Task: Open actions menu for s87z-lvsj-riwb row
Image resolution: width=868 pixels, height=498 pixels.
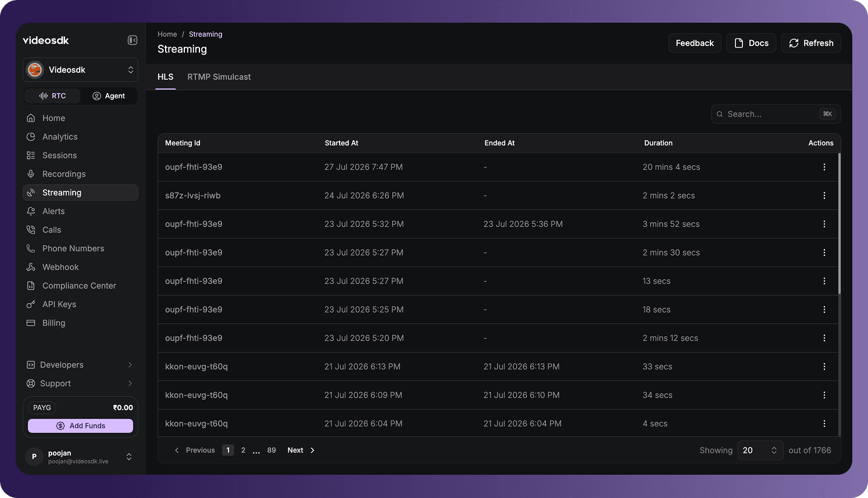Action: tap(824, 195)
